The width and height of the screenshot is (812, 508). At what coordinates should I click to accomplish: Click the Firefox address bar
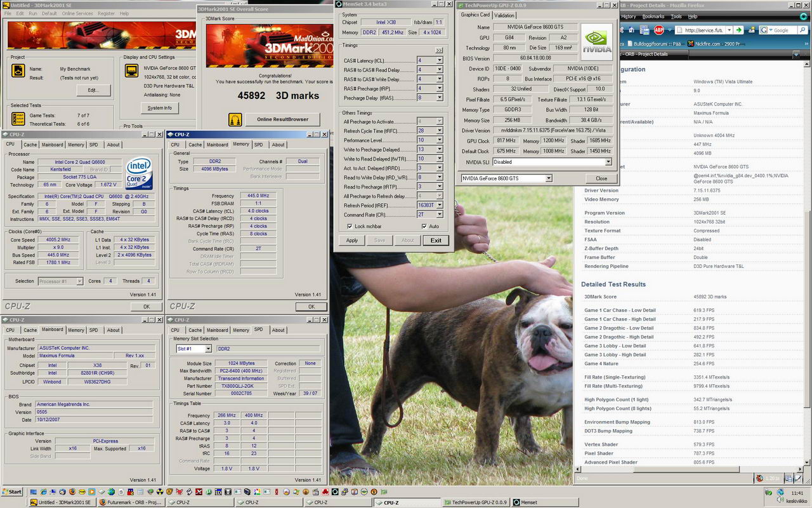(x=700, y=30)
